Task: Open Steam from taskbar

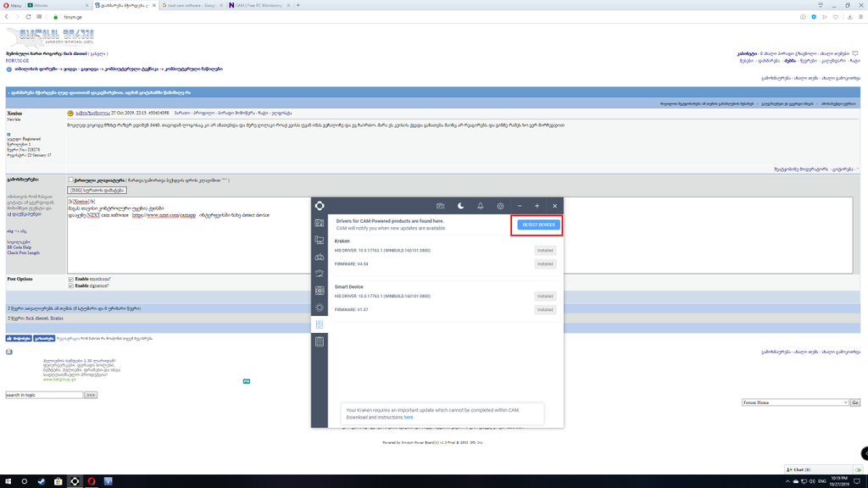Action: point(41,481)
